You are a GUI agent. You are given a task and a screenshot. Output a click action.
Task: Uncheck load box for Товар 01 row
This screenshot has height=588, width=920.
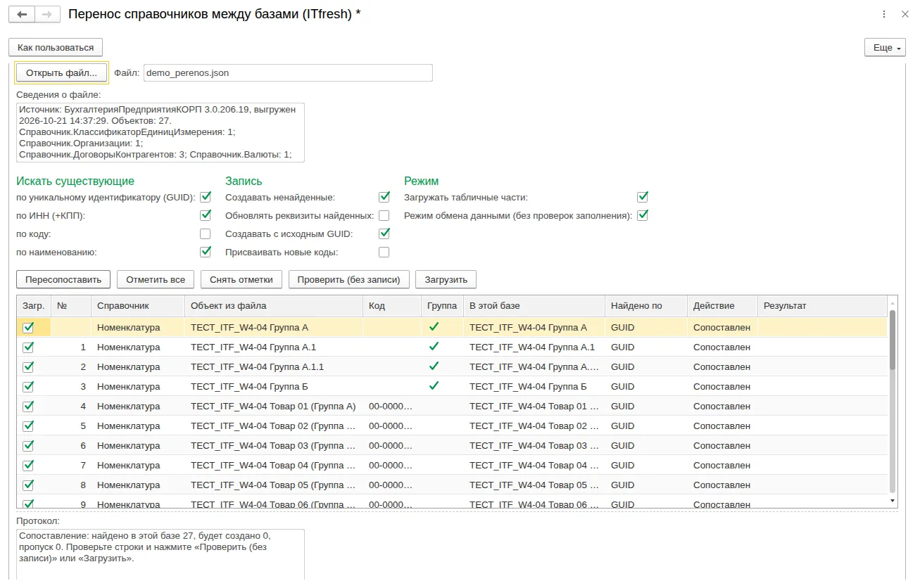pos(28,406)
